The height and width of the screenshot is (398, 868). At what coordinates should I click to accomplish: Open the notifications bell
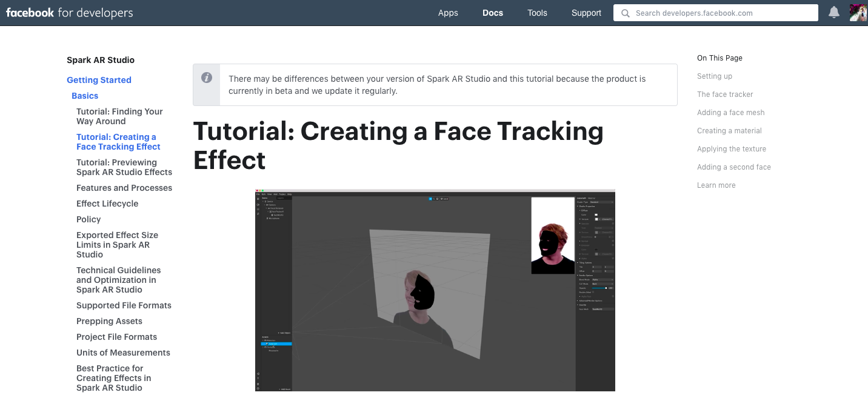tap(834, 13)
